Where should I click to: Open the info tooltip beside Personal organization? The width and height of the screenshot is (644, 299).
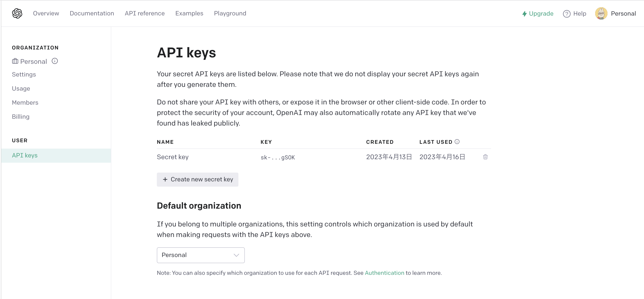click(55, 61)
